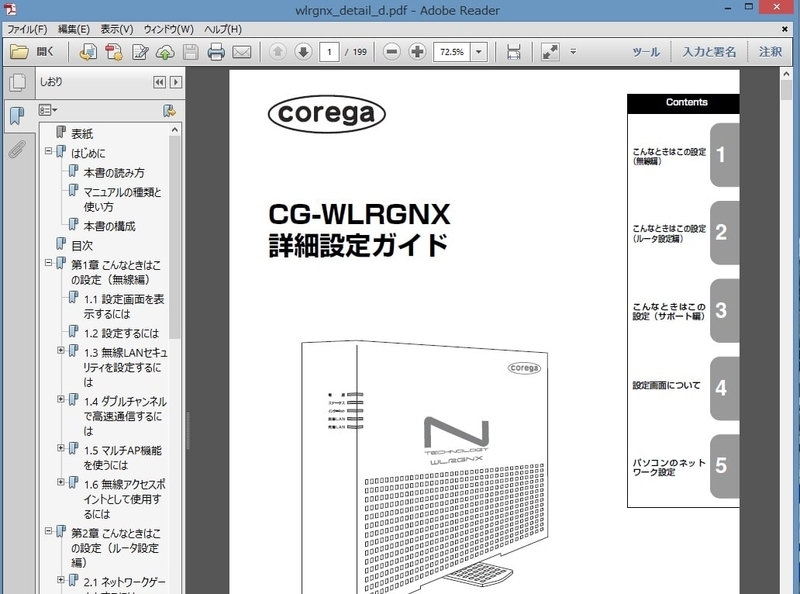Viewport: 800px width, 594px height.
Task: Select the 1.1 設定画面を表示するには bookmark
Action: click(x=124, y=306)
